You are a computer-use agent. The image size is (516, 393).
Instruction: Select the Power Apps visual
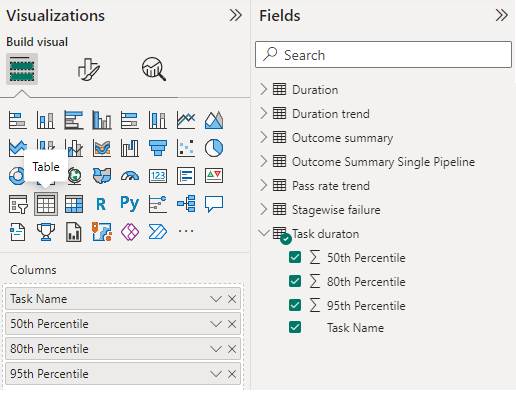click(x=130, y=232)
